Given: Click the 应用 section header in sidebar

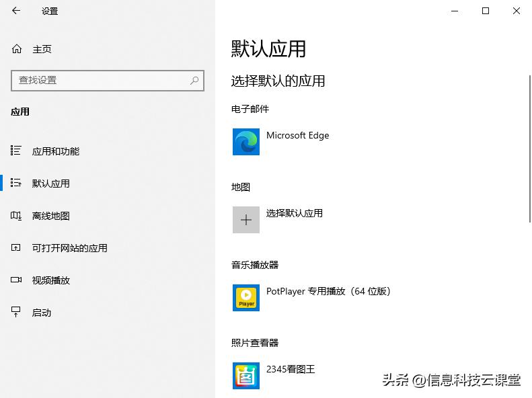Looking at the screenshot, I should pyautogui.click(x=20, y=112).
